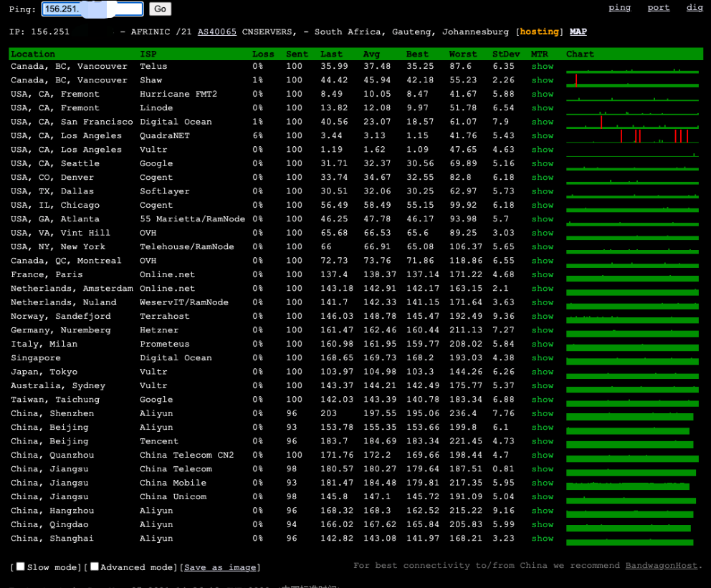Image resolution: width=711 pixels, height=588 pixels.
Task: Show MTR for Qingdao Aliyun row
Action: click(x=543, y=524)
